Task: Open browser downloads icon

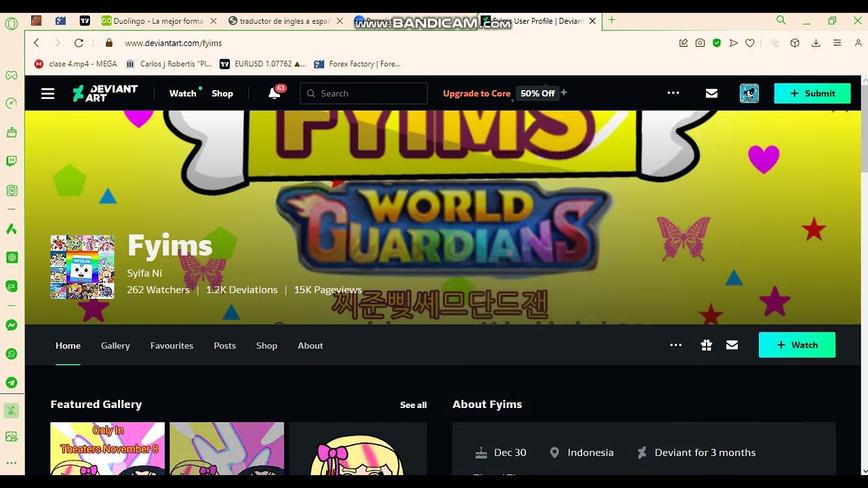Action: pyautogui.click(x=816, y=43)
